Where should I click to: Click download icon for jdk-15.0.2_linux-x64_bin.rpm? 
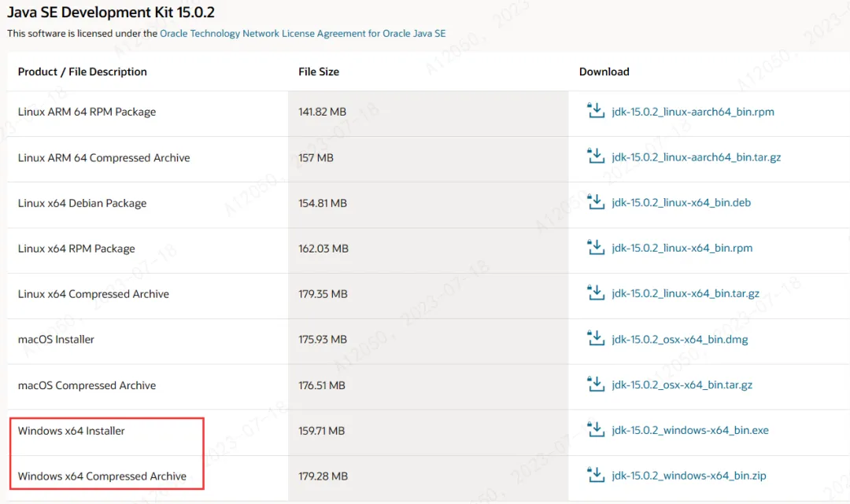[x=596, y=247]
